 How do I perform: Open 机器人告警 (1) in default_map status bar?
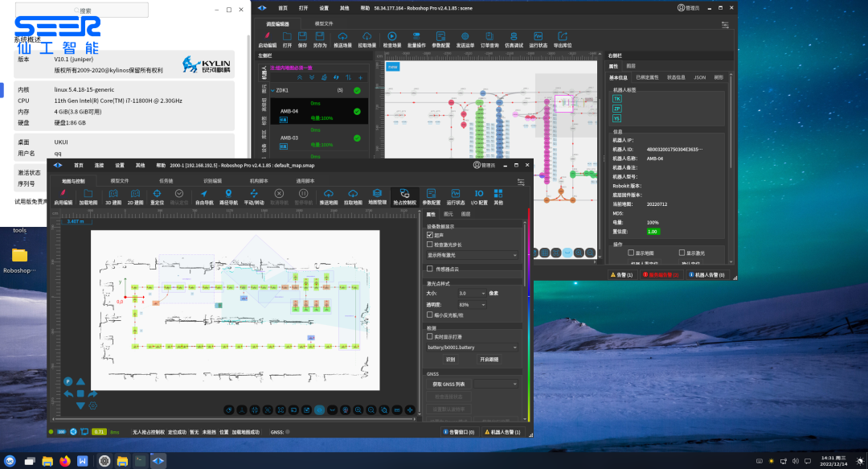[502, 432]
